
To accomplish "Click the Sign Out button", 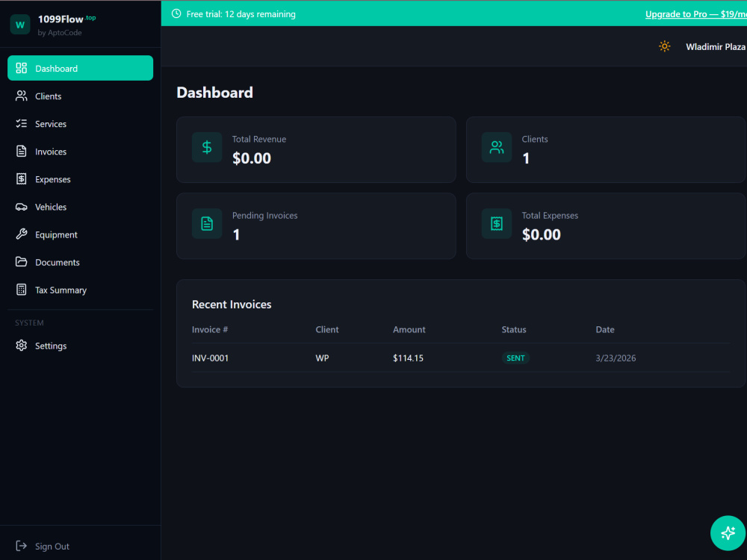I will click(81, 546).
